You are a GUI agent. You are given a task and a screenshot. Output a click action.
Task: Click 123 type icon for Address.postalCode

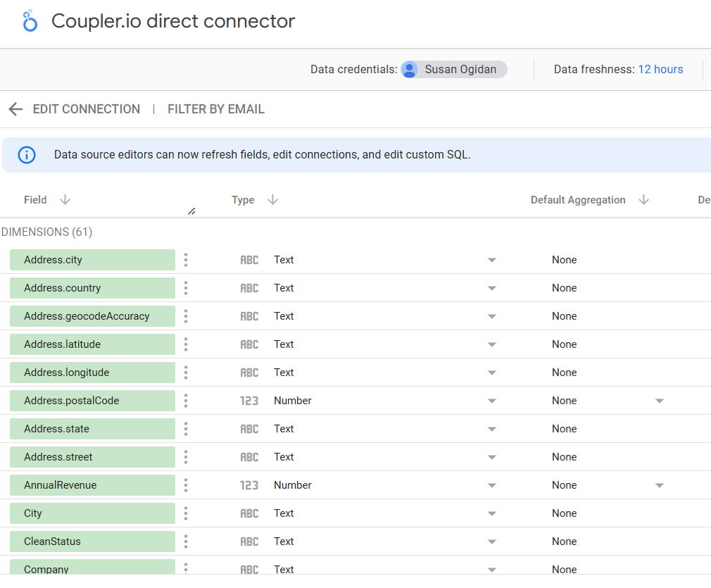point(249,401)
